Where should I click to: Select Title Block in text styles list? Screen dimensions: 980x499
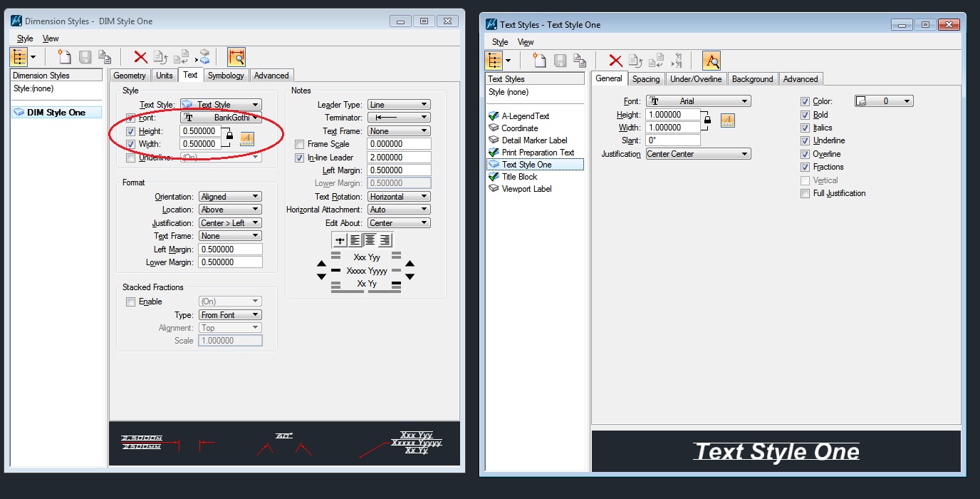pyautogui.click(x=519, y=177)
